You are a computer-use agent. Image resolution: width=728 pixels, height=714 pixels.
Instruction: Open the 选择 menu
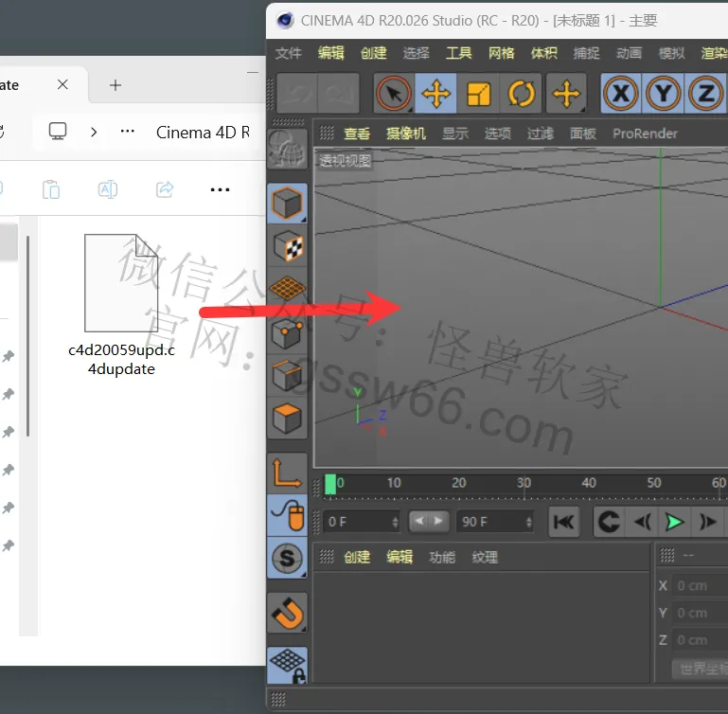tap(416, 53)
